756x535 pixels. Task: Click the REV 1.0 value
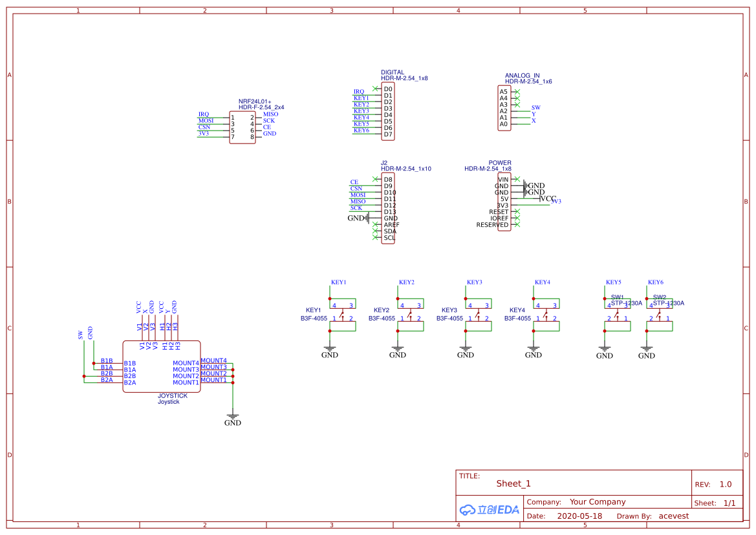[x=726, y=485]
